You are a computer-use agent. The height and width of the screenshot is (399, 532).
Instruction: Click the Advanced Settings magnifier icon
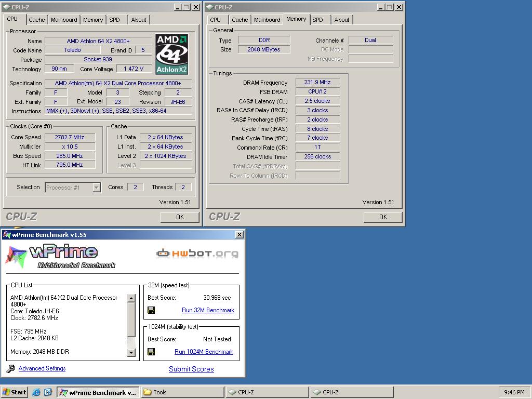point(10,368)
